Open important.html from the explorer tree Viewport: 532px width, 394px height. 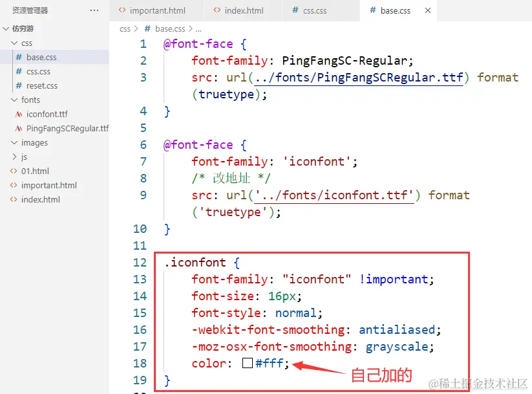(x=49, y=186)
